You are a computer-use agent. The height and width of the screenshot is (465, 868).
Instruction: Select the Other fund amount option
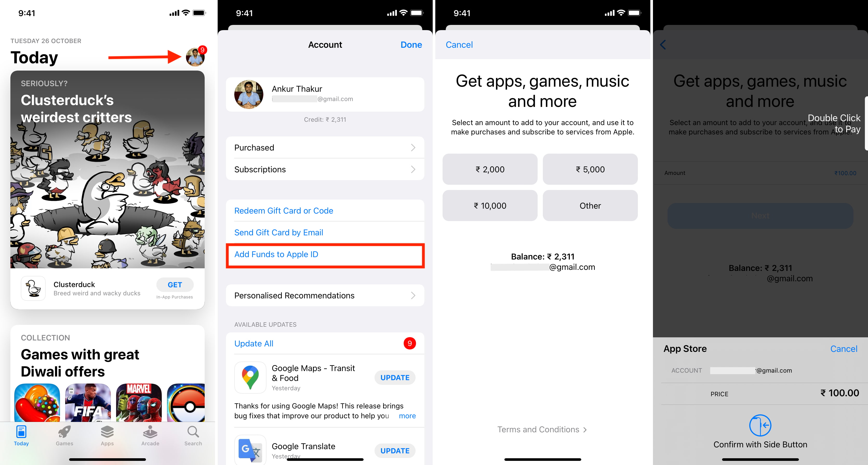tap(591, 205)
